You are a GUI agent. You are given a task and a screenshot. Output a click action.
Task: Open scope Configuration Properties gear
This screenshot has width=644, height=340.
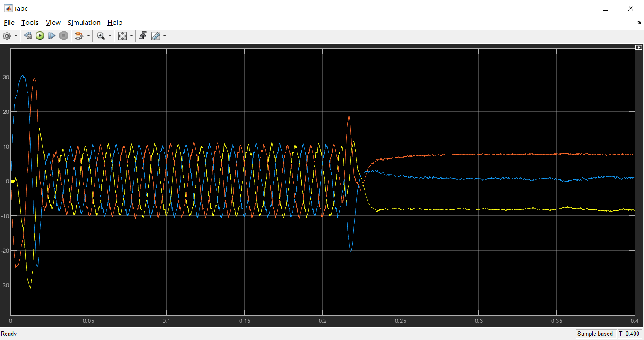tap(7, 36)
